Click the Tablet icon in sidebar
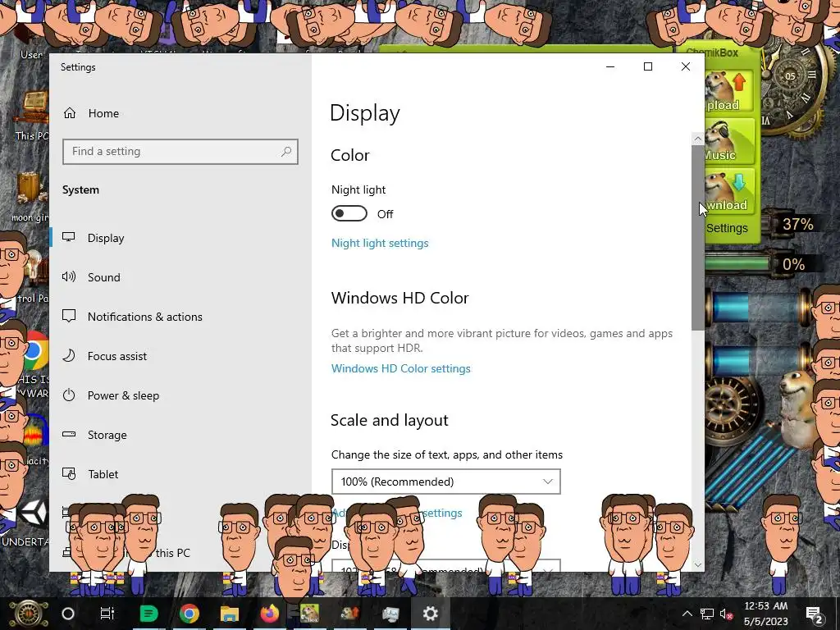Screen dimensions: 840x630 click(69, 474)
